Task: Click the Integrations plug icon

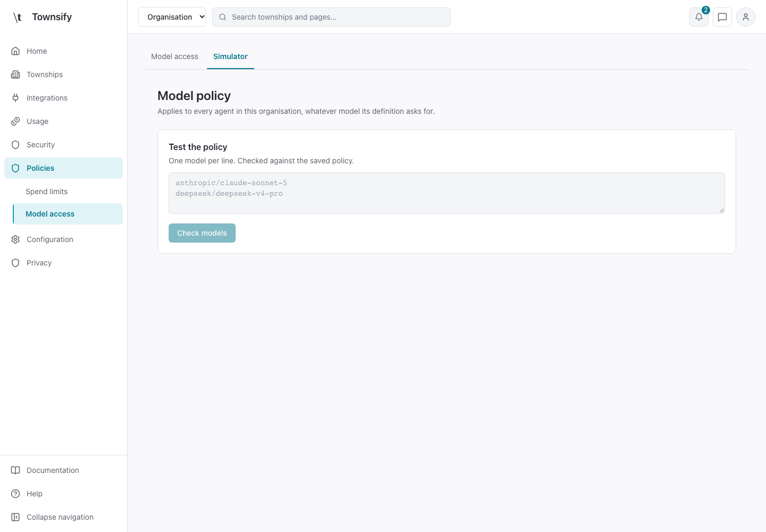Action: pyautogui.click(x=15, y=98)
